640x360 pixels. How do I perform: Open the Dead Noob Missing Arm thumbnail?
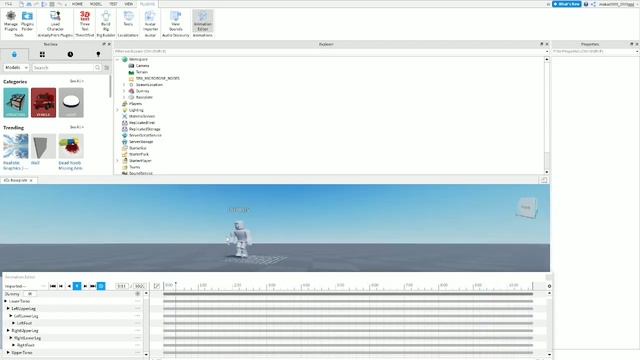(x=71, y=146)
